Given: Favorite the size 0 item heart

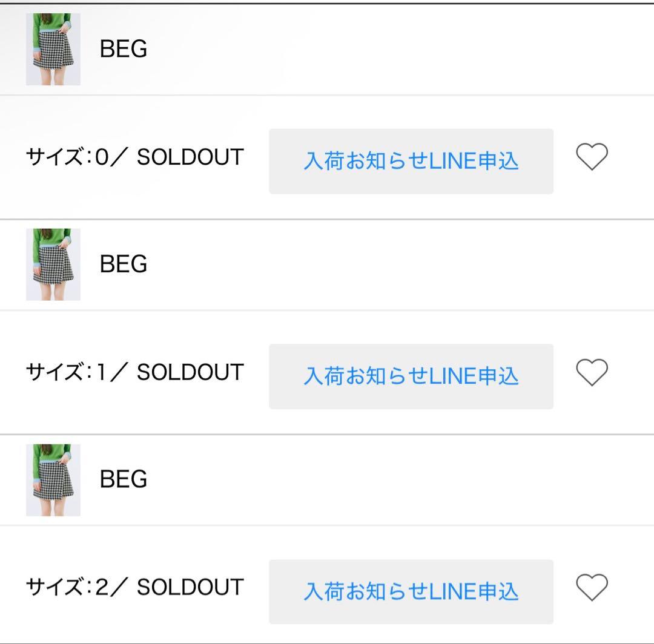Looking at the screenshot, I should pyautogui.click(x=591, y=157).
